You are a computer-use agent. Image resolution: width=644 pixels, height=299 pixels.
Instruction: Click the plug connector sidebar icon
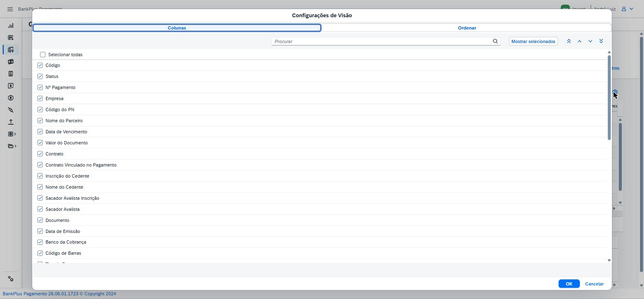pos(11,110)
